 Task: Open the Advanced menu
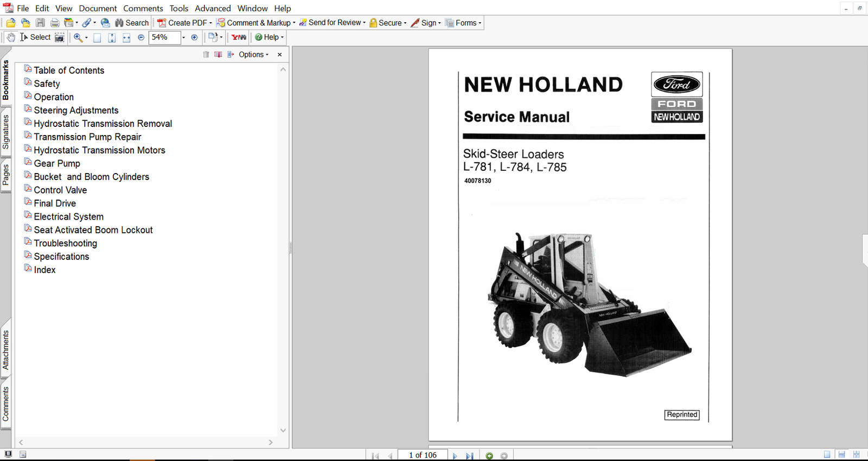click(x=213, y=8)
